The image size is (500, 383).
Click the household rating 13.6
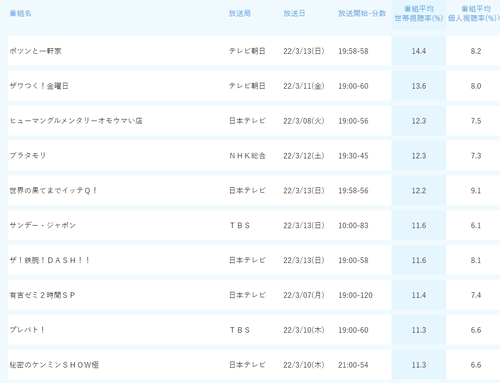(419, 86)
